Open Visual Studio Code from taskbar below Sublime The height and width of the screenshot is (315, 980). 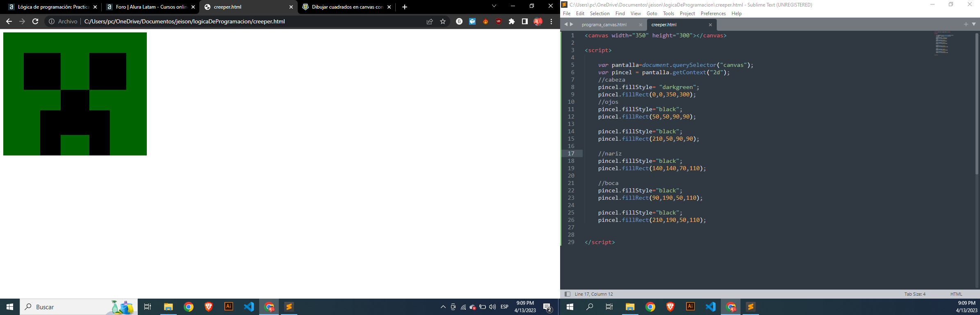711,307
